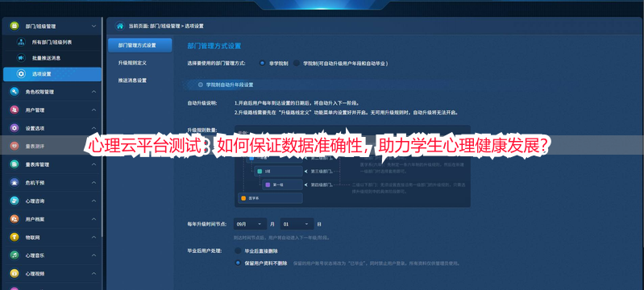This screenshot has width=644, height=290.
Task: Click the 物联网 yellow icon
Action: point(15,237)
